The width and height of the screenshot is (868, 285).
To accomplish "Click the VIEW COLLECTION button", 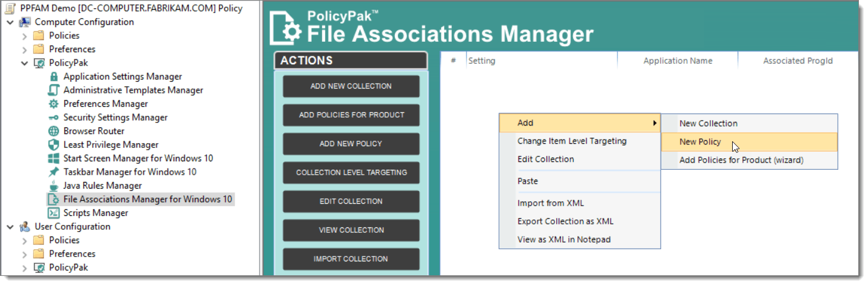I will tap(351, 230).
